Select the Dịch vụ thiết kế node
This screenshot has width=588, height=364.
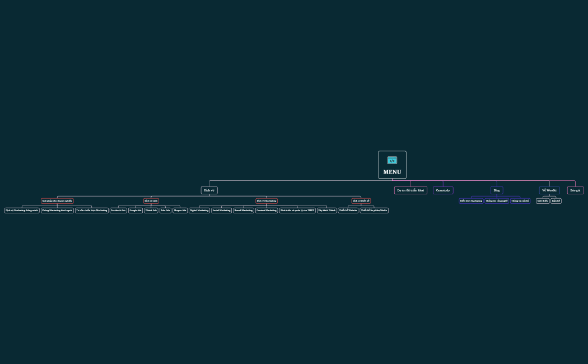(361, 200)
